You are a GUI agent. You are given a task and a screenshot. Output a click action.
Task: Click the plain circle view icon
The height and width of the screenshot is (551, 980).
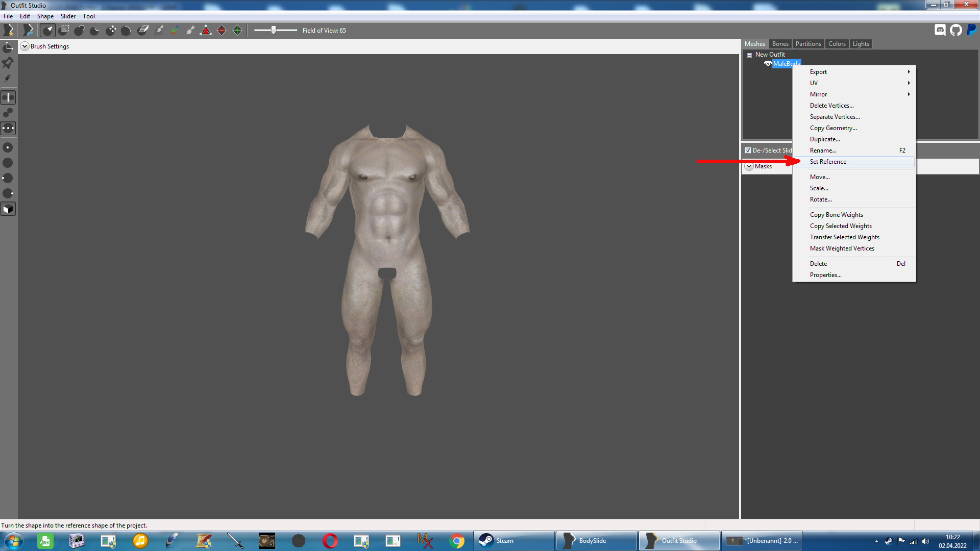pos(8,163)
